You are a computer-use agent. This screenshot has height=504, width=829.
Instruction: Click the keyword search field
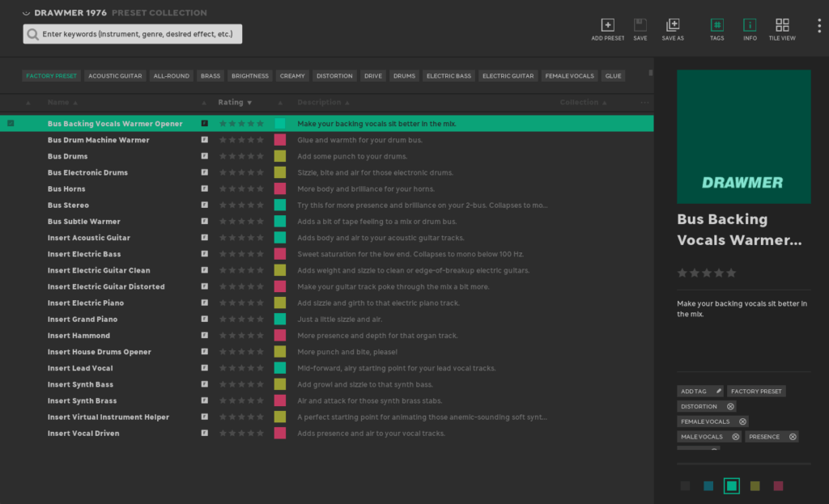(138, 34)
